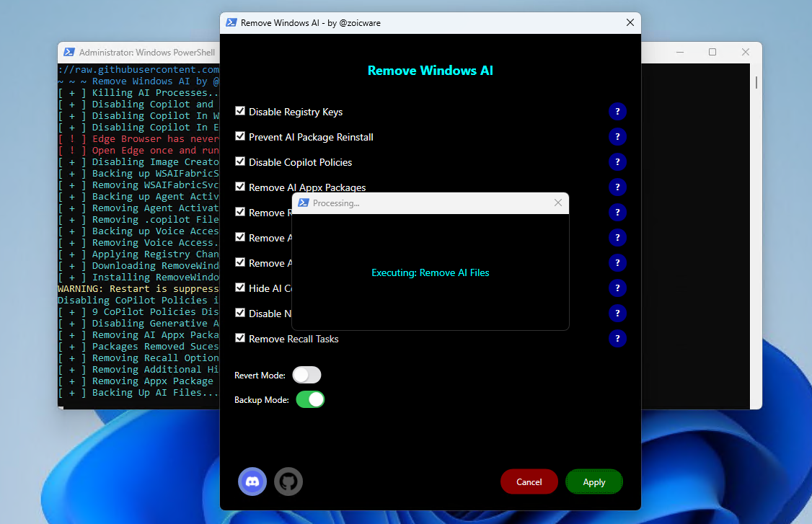
Task: Uncheck Disable Registry Keys checkbox
Action: 240,111
